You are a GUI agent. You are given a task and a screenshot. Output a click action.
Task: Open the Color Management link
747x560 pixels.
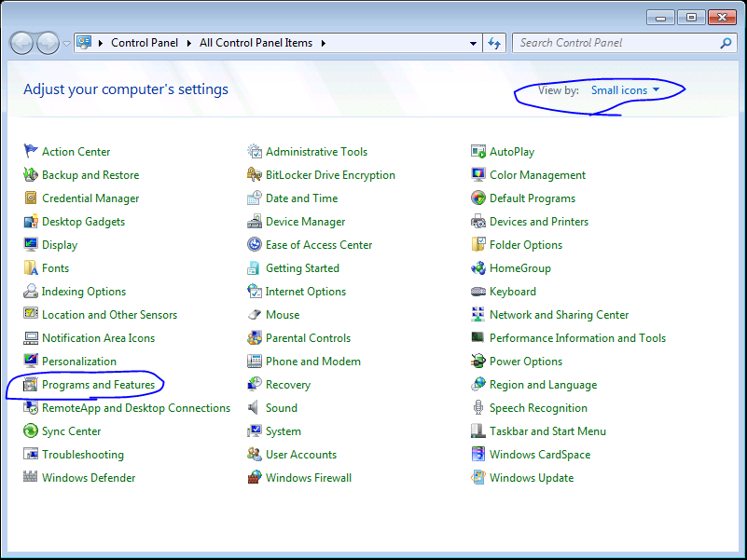tap(537, 175)
